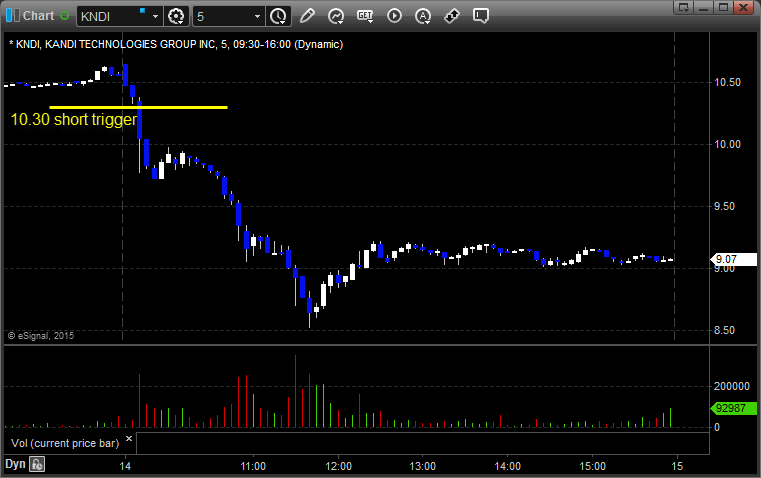The height and width of the screenshot is (478, 761).
Task: Expand the interval dropdown arrow
Action: coord(258,16)
